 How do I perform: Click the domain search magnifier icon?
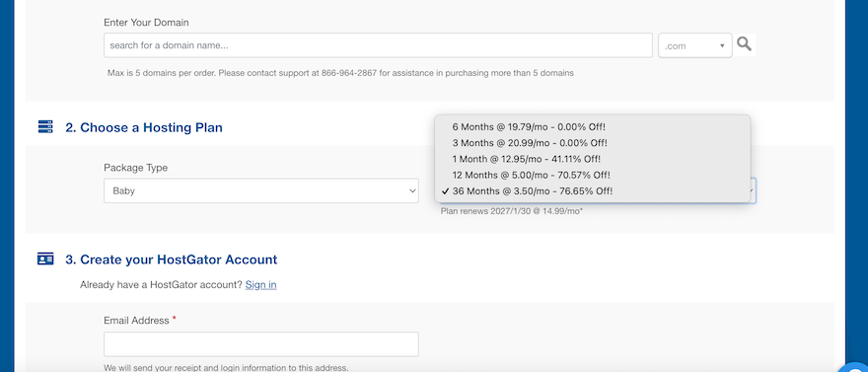744,44
